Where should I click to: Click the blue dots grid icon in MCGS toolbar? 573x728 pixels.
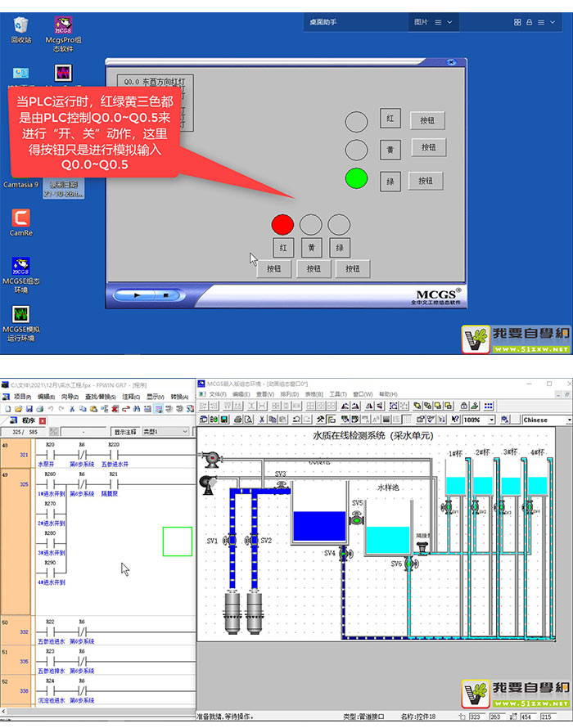coord(489,406)
